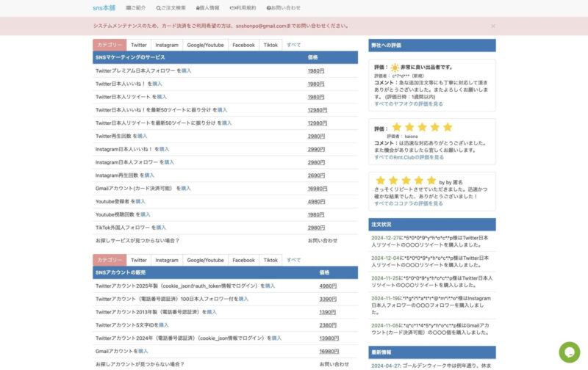Click すべて in the account sales tabs
Image resolution: width=588 pixels, height=370 pixels.
point(293,260)
